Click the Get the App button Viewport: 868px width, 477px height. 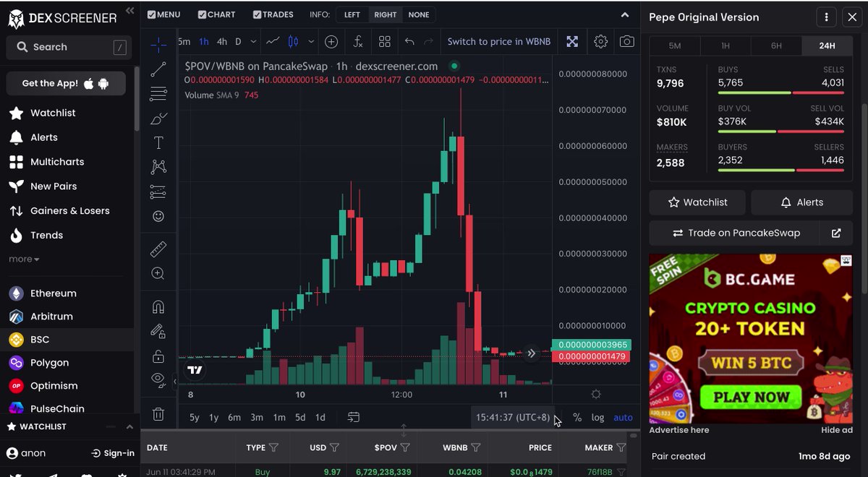[x=66, y=83]
